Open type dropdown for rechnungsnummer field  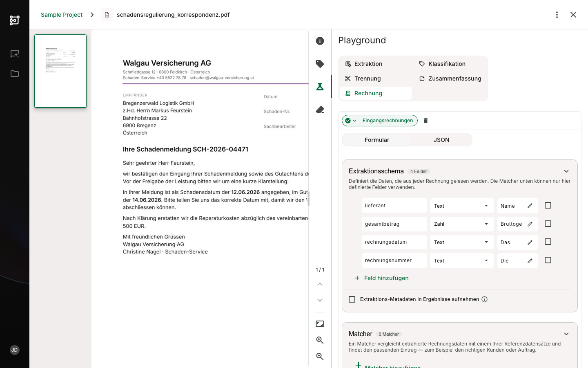[462, 260]
